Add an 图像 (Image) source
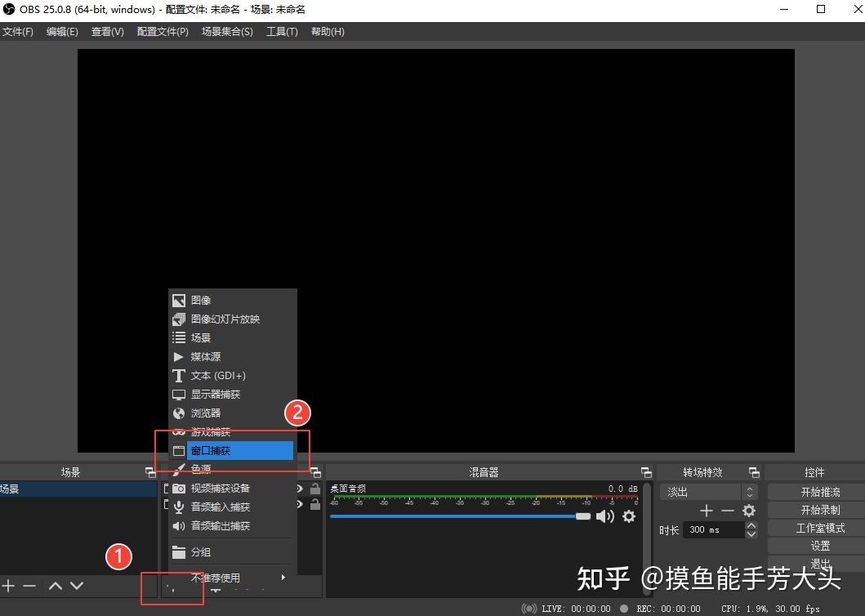 232,301
